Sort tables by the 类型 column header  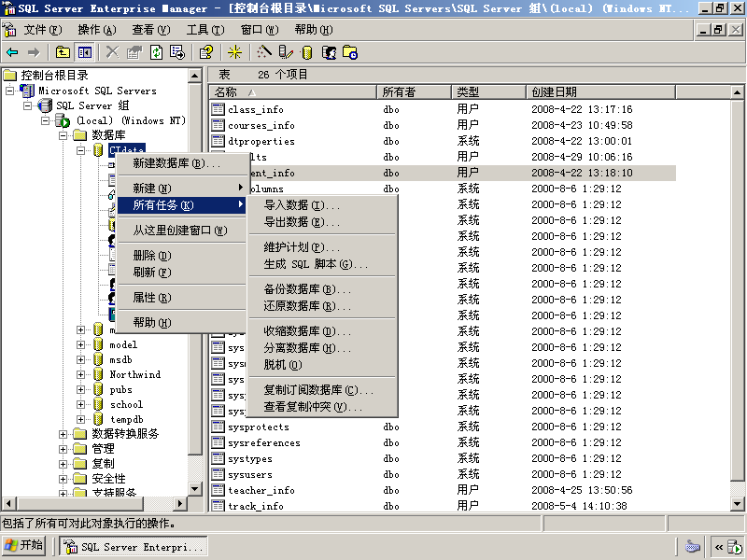pyautogui.click(x=488, y=91)
